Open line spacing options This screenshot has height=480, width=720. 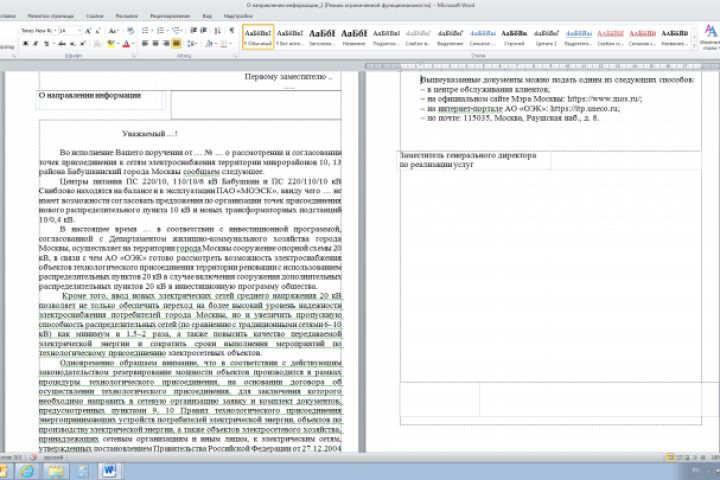191,44
